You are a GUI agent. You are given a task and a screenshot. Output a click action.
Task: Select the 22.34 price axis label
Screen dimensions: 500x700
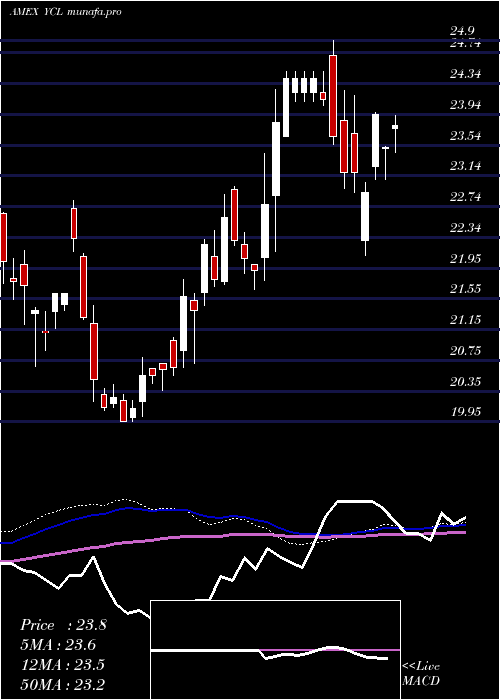click(x=466, y=228)
